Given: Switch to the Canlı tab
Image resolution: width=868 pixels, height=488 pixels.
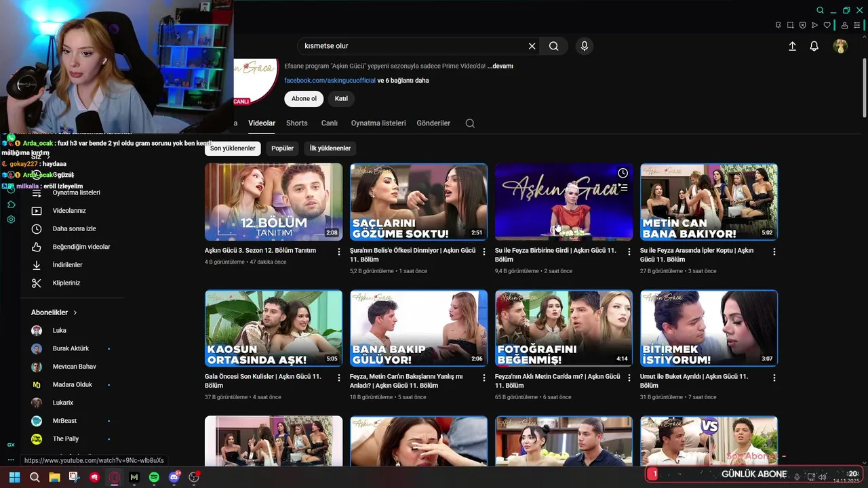Looking at the screenshot, I should point(330,123).
